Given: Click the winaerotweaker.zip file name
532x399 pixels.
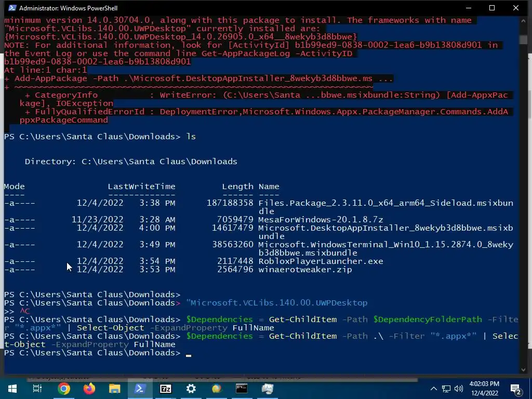Looking at the screenshot, I should coord(305,270).
